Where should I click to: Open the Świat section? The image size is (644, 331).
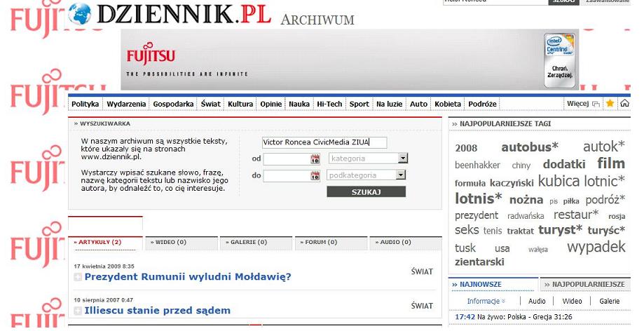tap(211, 104)
